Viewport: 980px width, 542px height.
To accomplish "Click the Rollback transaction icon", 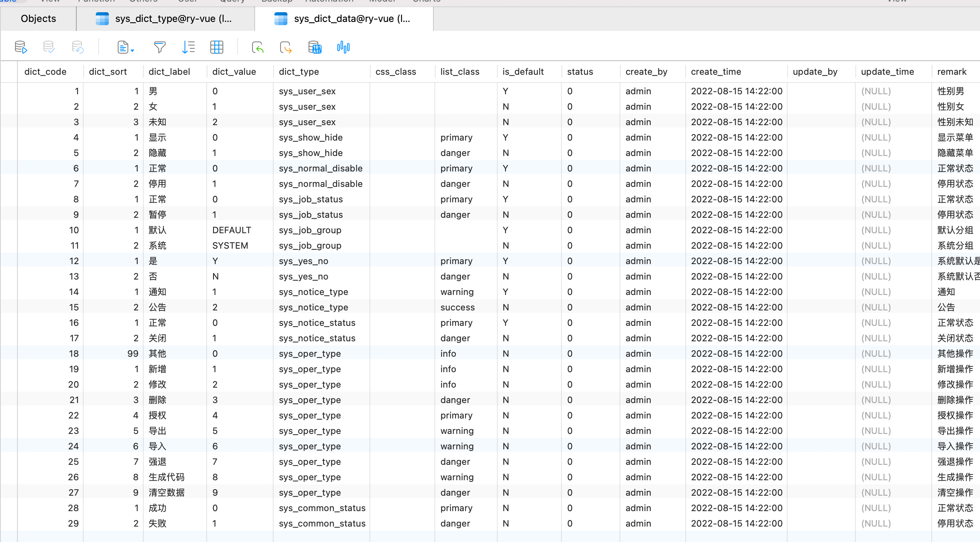I will click(x=78, y=47).
